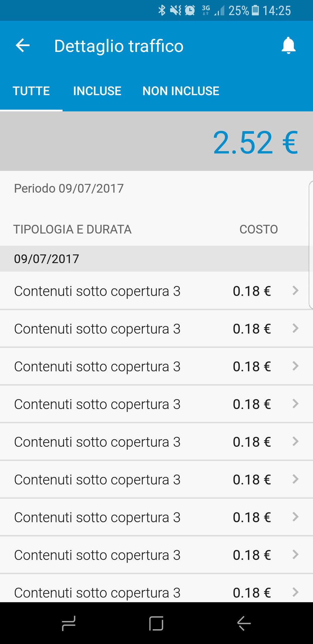Expand the first Contenuti sotto copertura entry's chevron
313x644 pixels.
pyautogui.click(x=295, y=290)
